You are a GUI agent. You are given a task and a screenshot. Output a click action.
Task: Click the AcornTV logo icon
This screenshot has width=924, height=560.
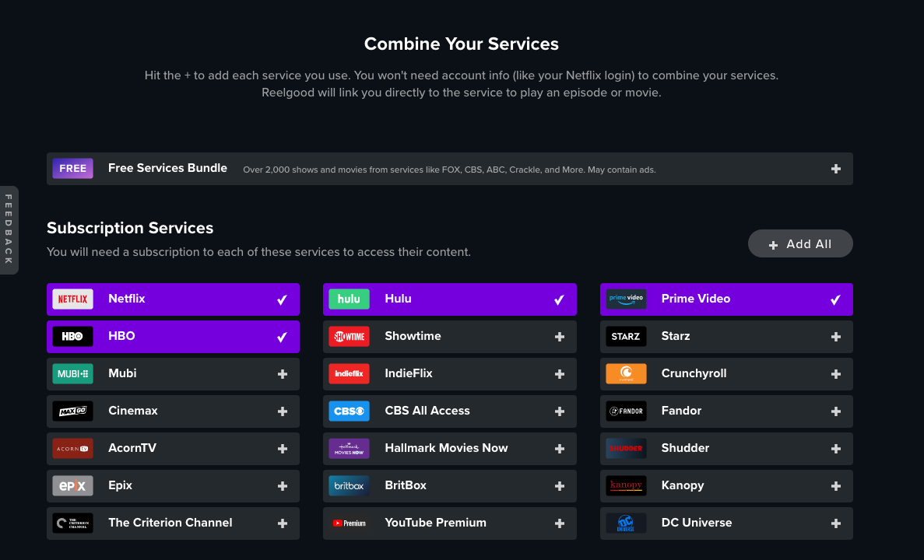pyautogui.click(x=72, y=449)
